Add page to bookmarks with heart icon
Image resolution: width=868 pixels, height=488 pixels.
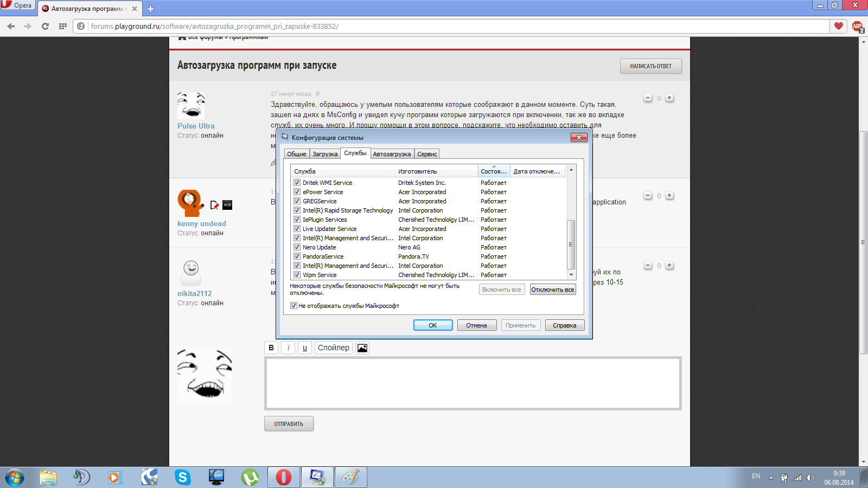[x=839, y=26]
